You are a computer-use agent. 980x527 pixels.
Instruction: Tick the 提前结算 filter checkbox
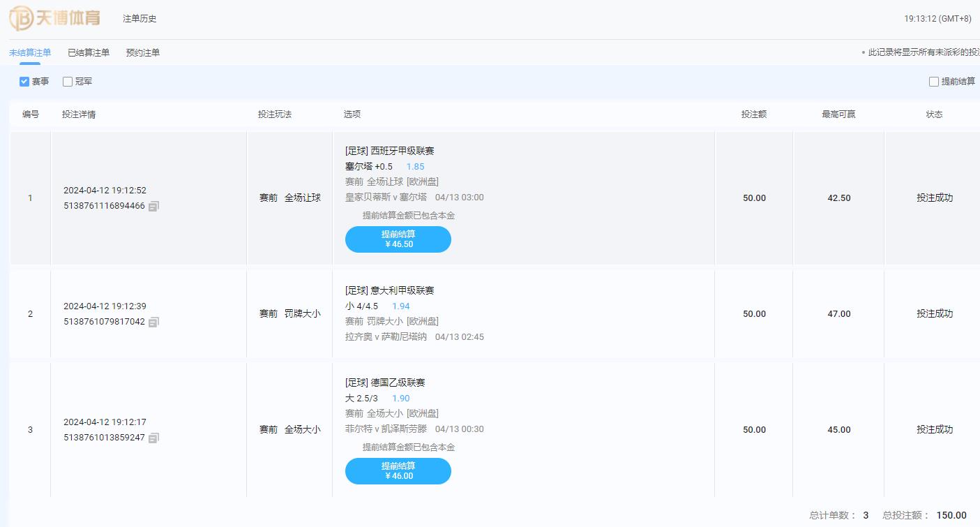[933, 82]
